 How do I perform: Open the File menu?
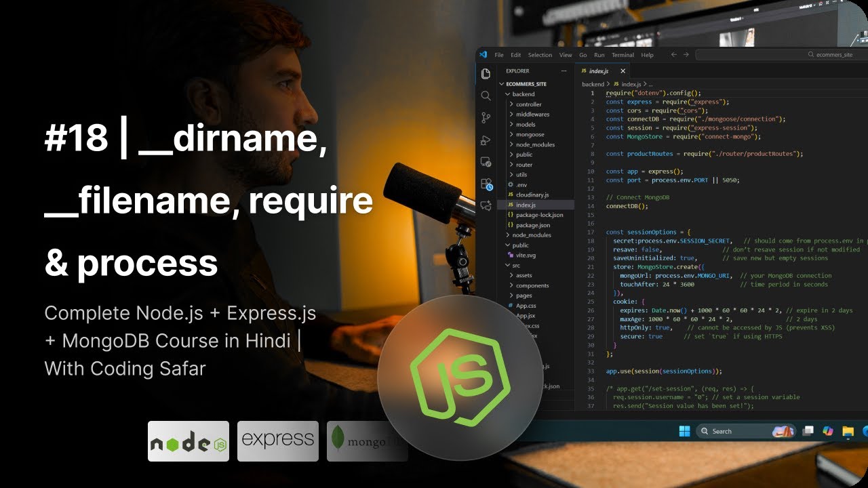499,55
